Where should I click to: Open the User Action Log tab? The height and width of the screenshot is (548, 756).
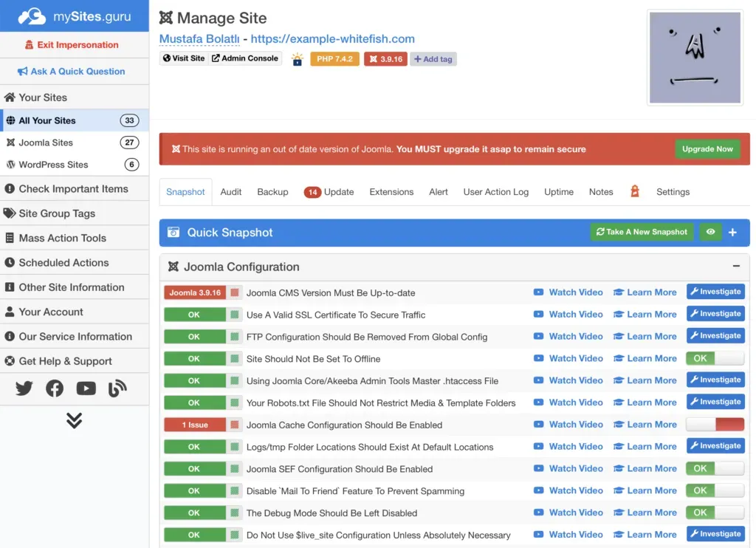(495, 191)
